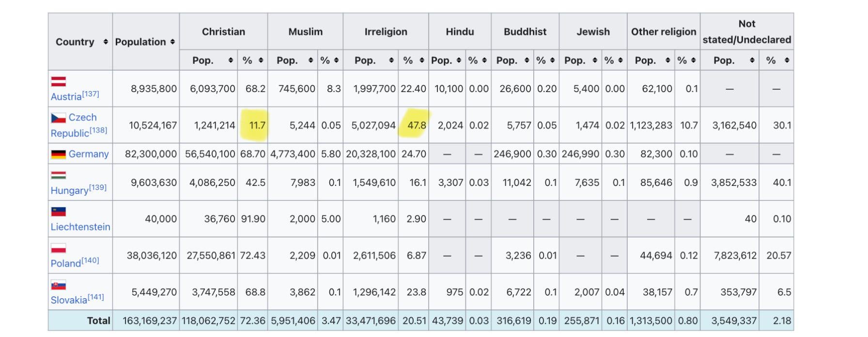Open citation 138 next to Czech Republic
The height and width of the screenshot is (337, 868).
[x=98, y=130]
